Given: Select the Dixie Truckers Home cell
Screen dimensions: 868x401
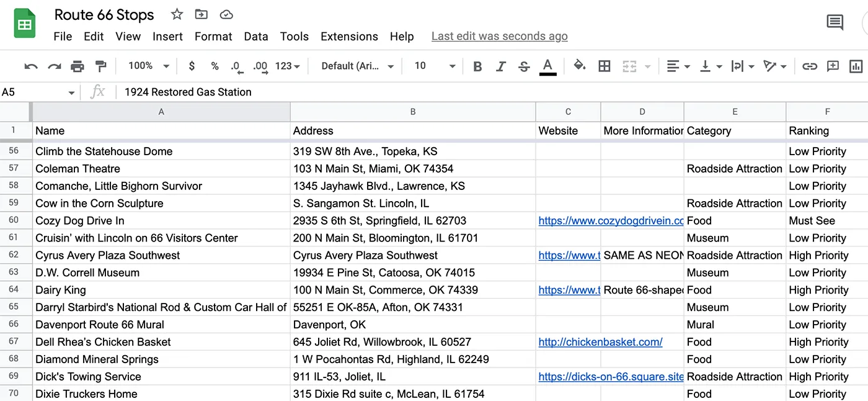Looking at the screenshot, I should pos(161,394).
